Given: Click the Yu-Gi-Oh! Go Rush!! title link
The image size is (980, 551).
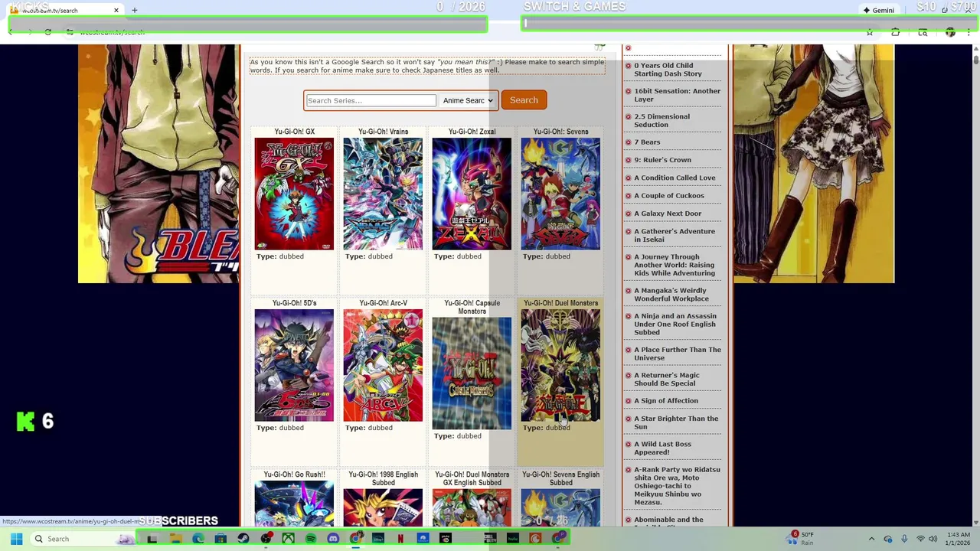Looking at the screenshot, I should click(x=294, y=474).
